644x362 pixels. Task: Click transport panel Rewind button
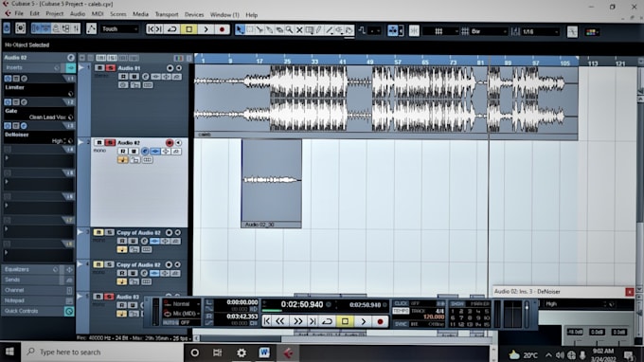tap(280, 321)
